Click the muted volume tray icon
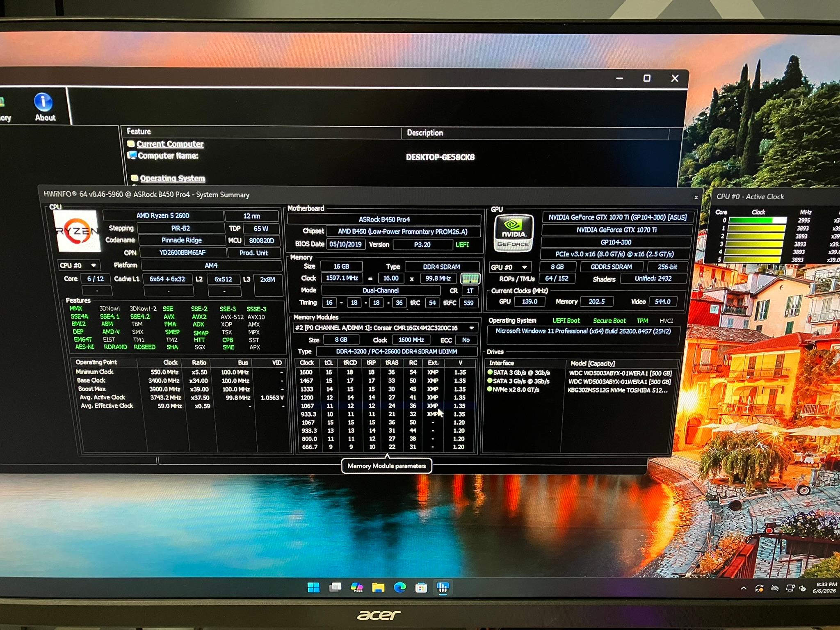 coord(803,588)
